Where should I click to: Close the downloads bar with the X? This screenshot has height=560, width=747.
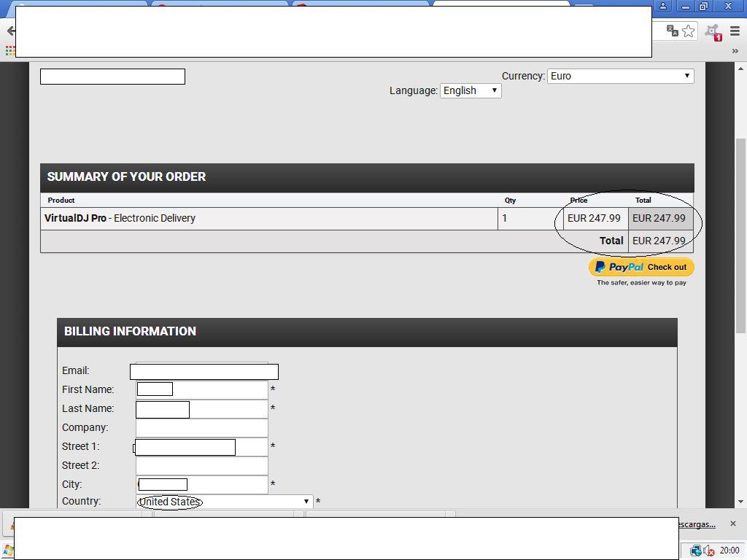pos(732,524)
